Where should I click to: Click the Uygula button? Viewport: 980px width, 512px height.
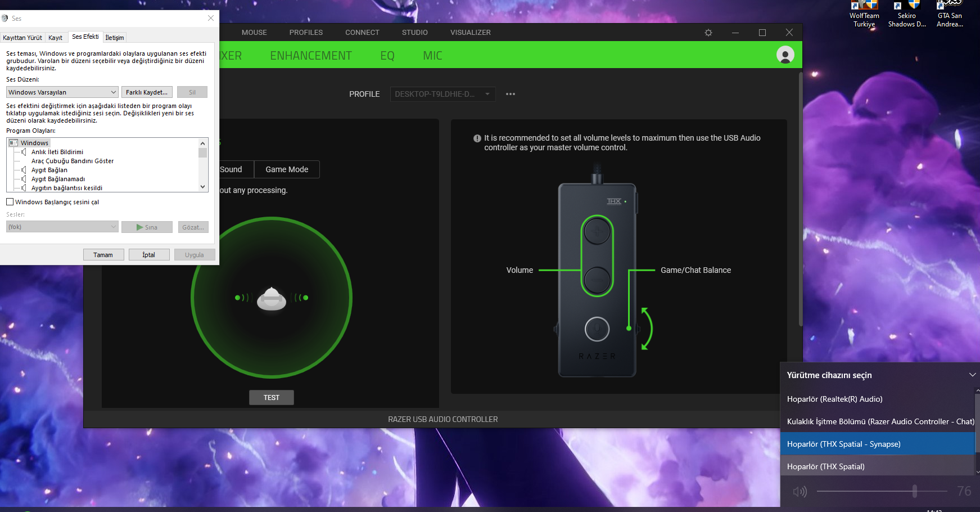(x=195, y=255)
